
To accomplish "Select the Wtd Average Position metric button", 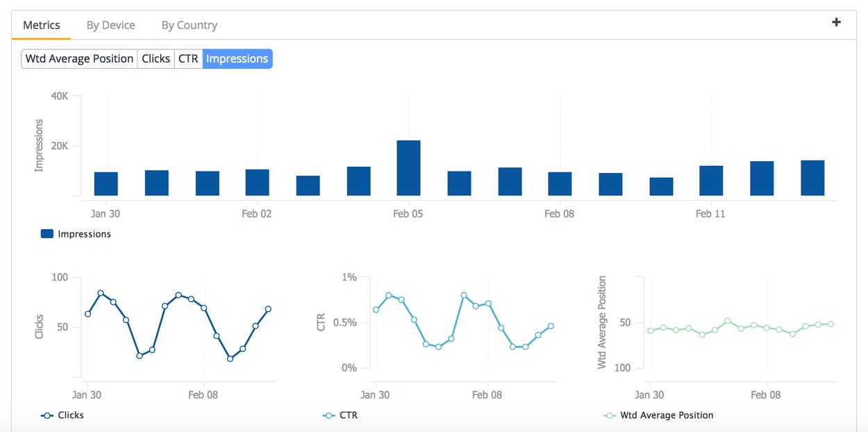I will (x=79, y=59).
